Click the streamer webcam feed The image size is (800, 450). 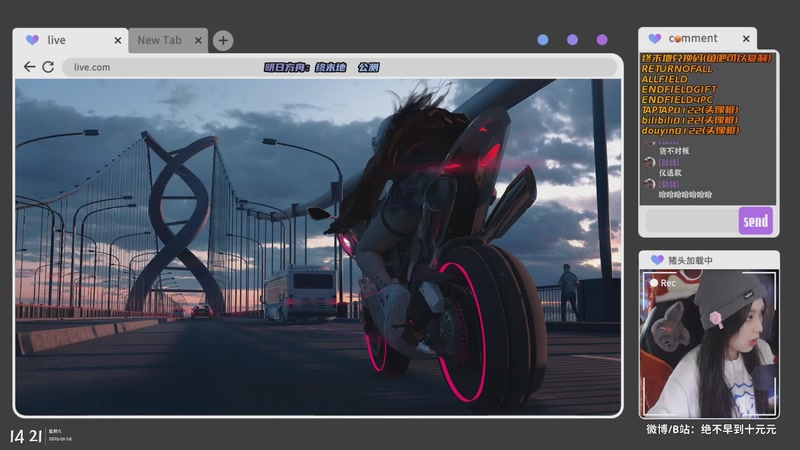click(x=709, y=344)
